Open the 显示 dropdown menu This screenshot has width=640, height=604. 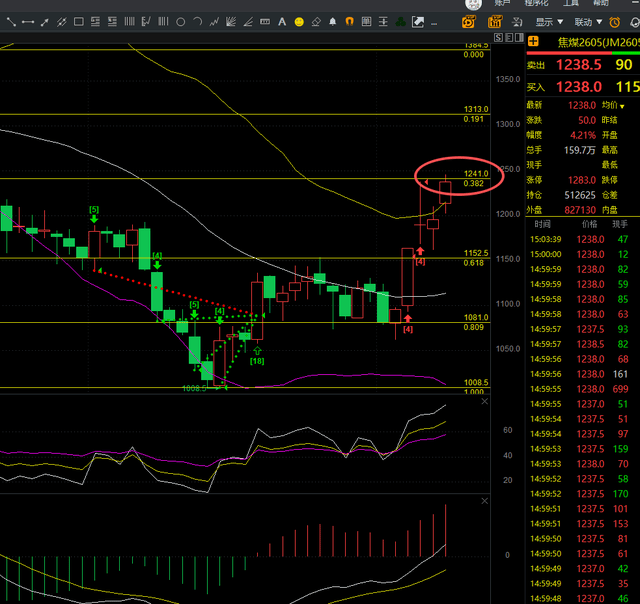pos(548,21)
